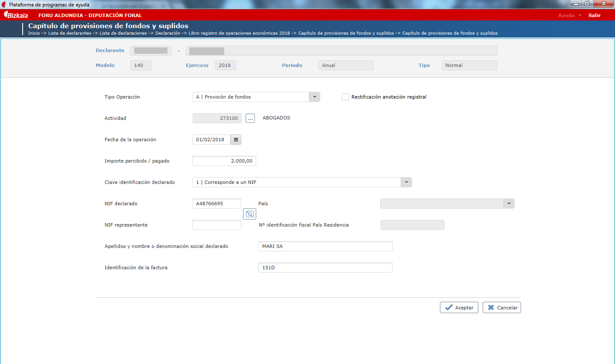
Task: Focus the NIF declarado input field
Action: coord(217,204)
